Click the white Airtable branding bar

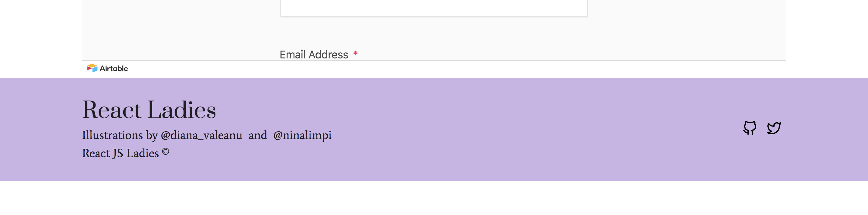(438, 69)
